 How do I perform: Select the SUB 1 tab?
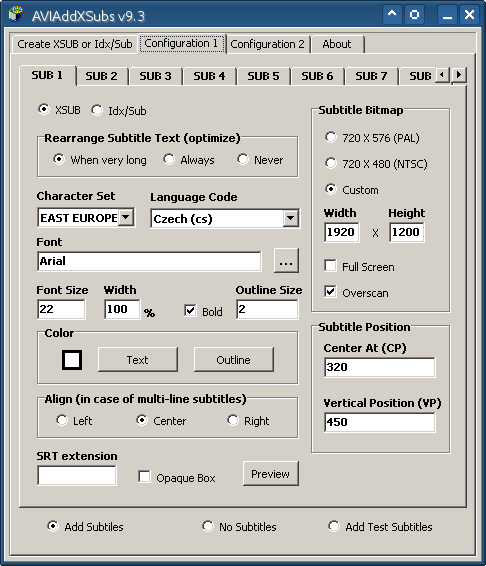click(47, 75)
